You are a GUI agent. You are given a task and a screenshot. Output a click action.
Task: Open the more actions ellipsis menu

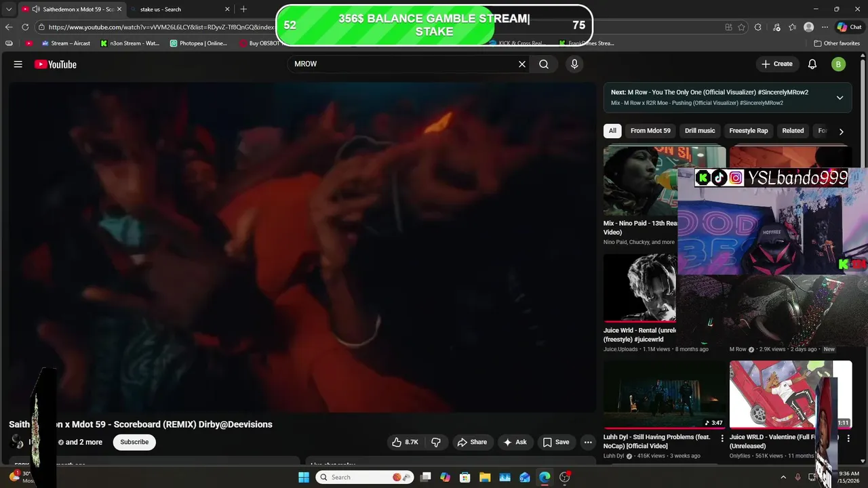pos(588,442)
